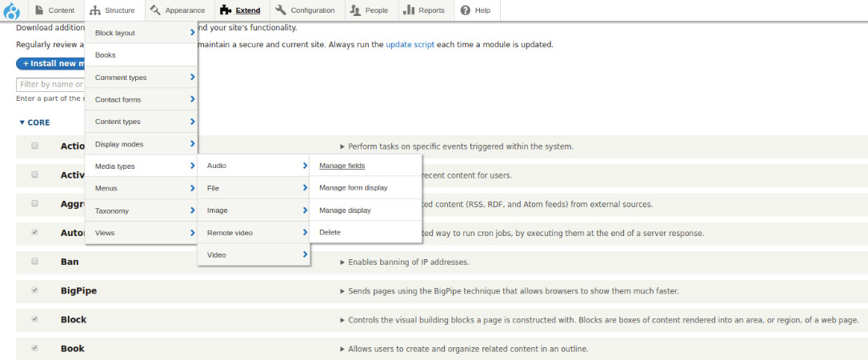Expand the Video media type arrow
868x360 pixels.
[x=305, y=254]
